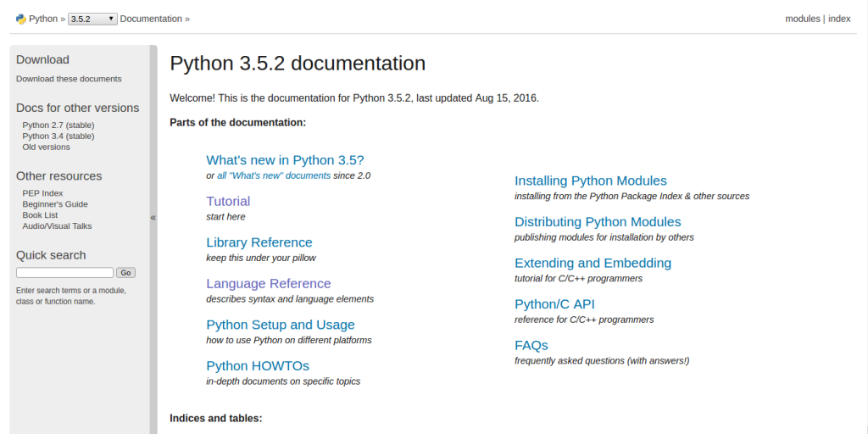This screenshot has height=434, width=868.
Task: Open Python 2.7 (stable) docs
Action: 58,125
